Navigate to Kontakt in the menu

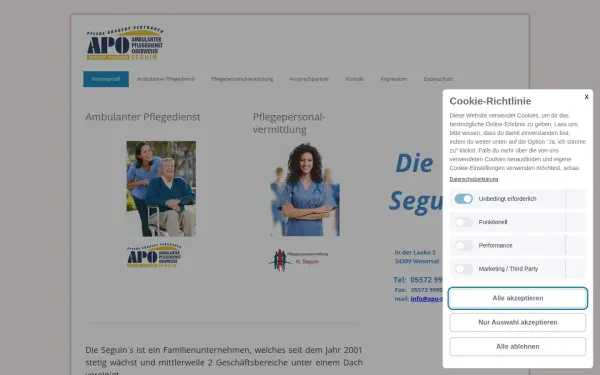pyautogui.click(x=355, y=79)
